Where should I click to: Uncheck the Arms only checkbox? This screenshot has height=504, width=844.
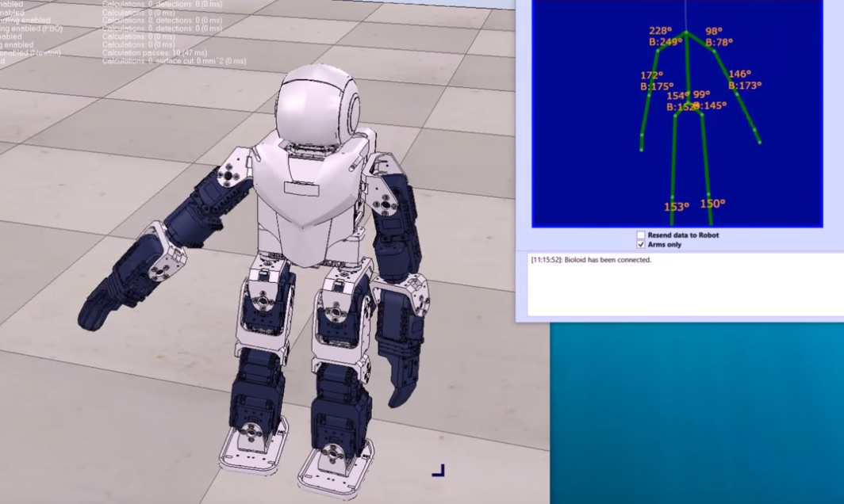[641, 245]
